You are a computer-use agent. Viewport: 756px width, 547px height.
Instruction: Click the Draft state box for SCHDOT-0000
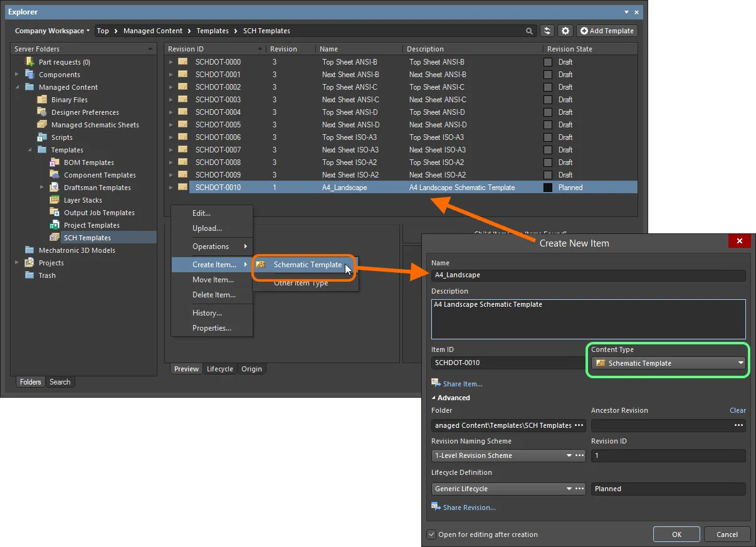pos(548,62)
